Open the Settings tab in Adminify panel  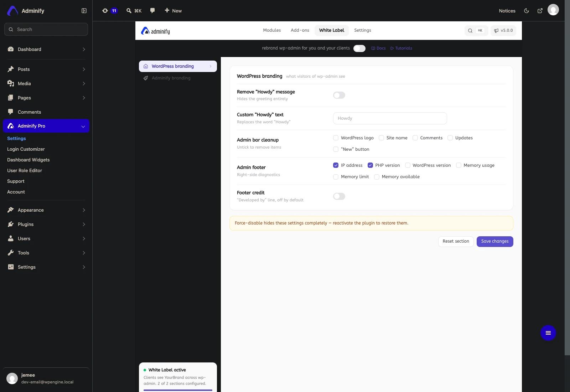point(363,30)
